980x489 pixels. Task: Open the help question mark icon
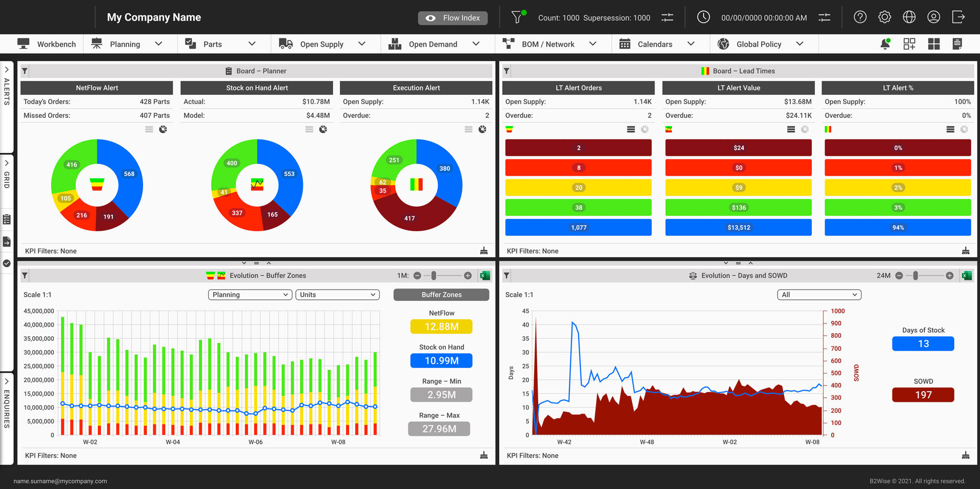pos(860,17)
